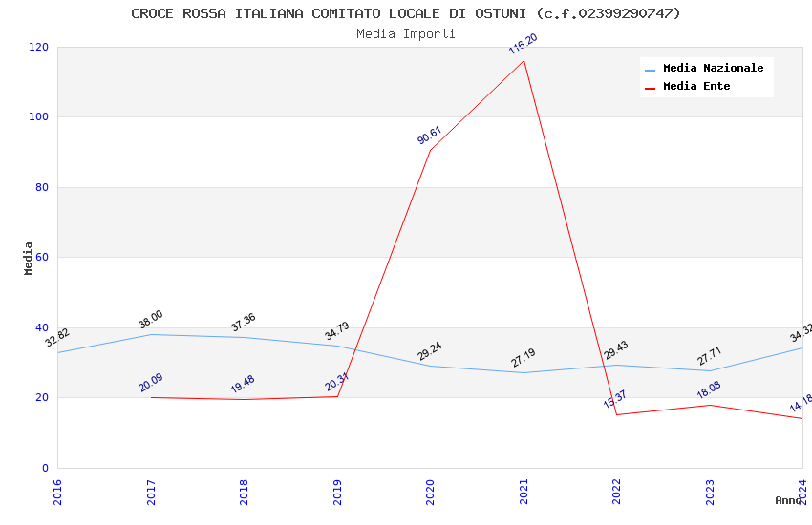The width and height of the screenshot is (812, 525).
Task: Click the data label 15.37
Action: [615, 399]
